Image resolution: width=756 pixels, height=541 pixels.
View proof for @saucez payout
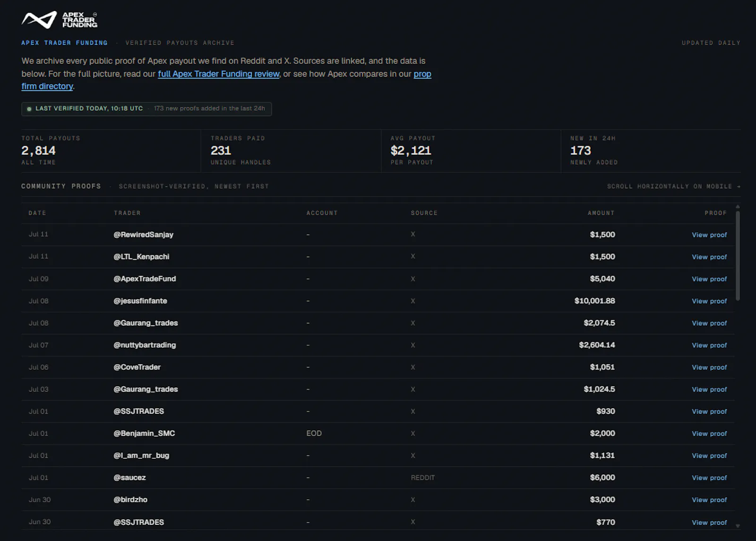point(709,478)
